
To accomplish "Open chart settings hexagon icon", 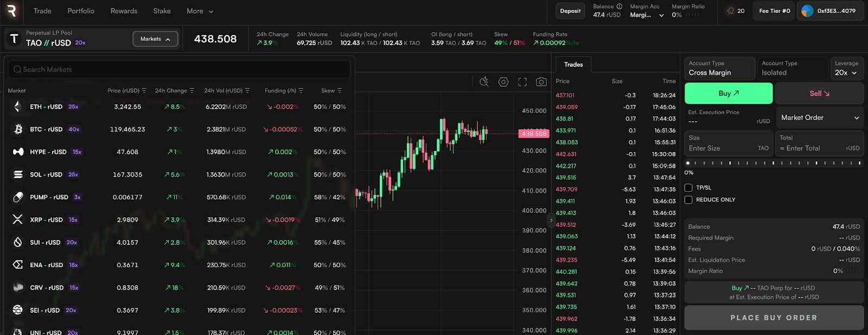I will 503,81.
